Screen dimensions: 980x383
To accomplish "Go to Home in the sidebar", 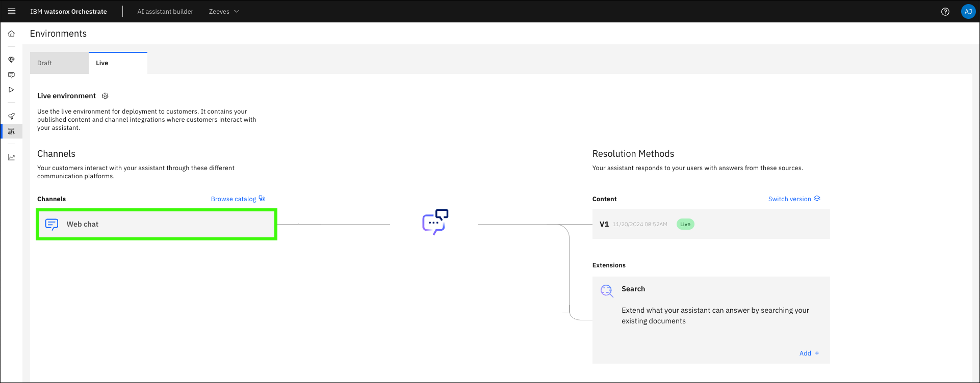I will (11, 34).
